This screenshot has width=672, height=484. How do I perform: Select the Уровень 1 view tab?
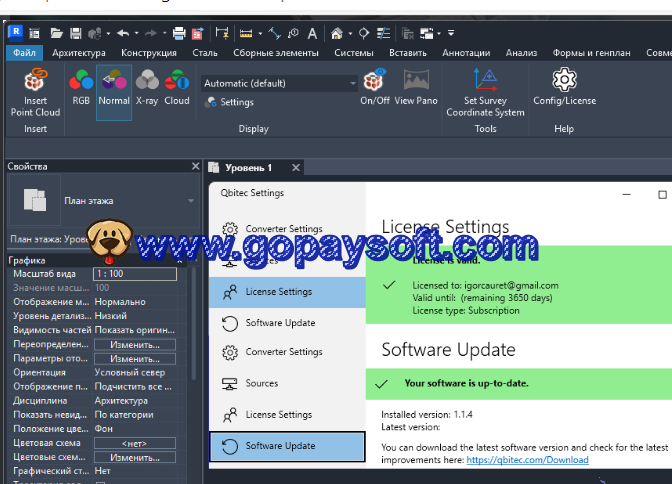[x=249, y=168]
